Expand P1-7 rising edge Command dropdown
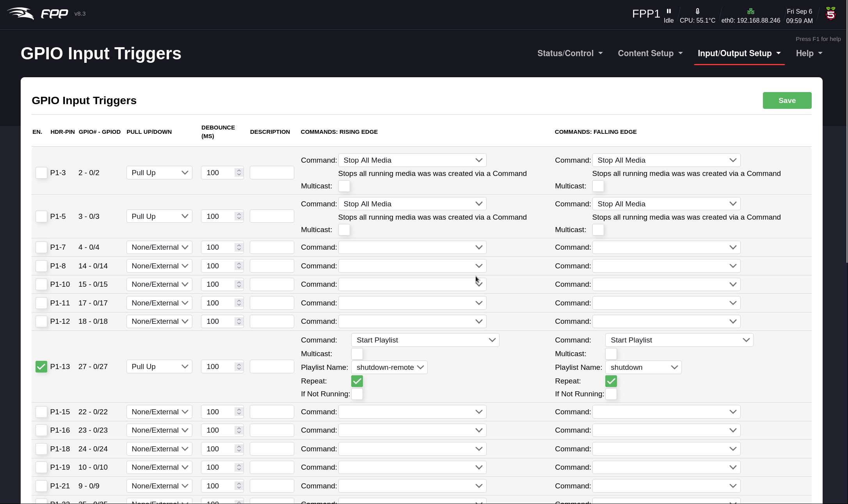This screenshot has height=504, width=848. coord(412,247)
